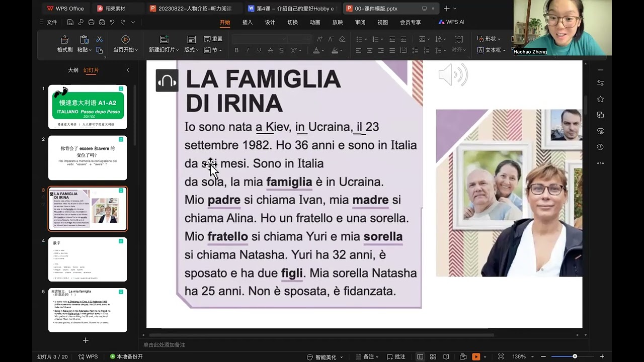644x362 pixels.
Task: Open the 开始 (Home) ribbon tab
Action: coord(225,22)
